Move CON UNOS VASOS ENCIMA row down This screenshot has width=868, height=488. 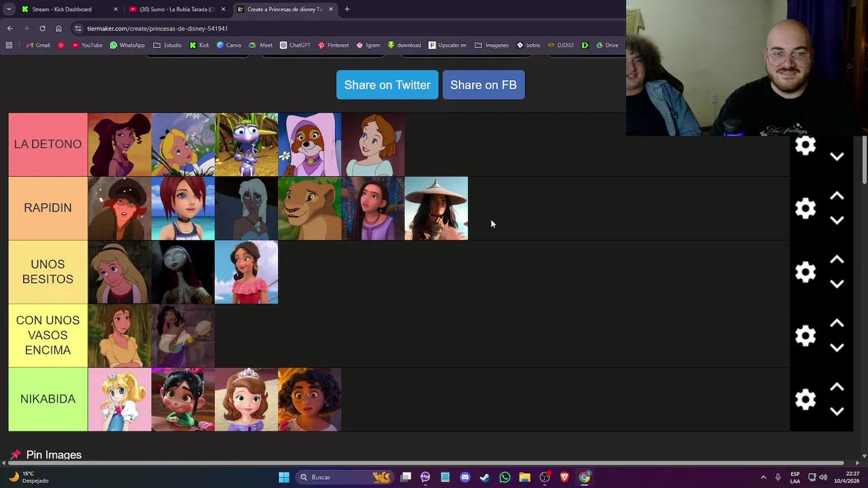click(x=837, y=348)
